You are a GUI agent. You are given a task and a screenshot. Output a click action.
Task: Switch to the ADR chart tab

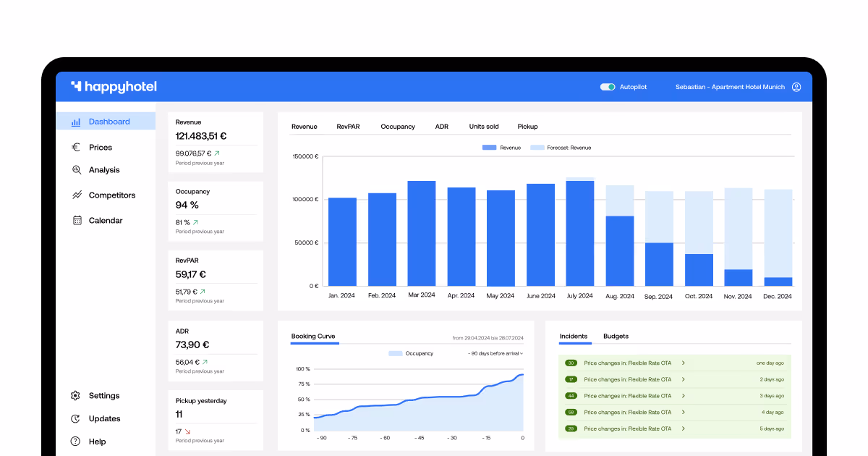tap(442, 127)
